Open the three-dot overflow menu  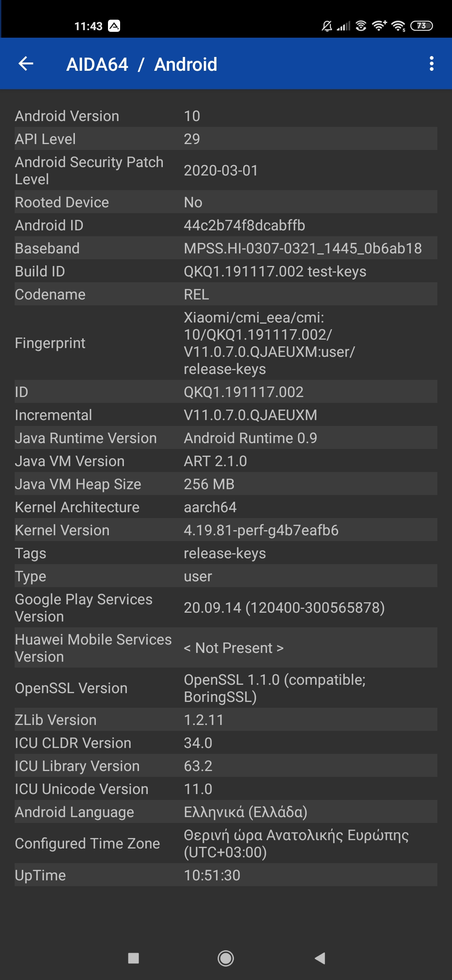click(x=431, y=64)
